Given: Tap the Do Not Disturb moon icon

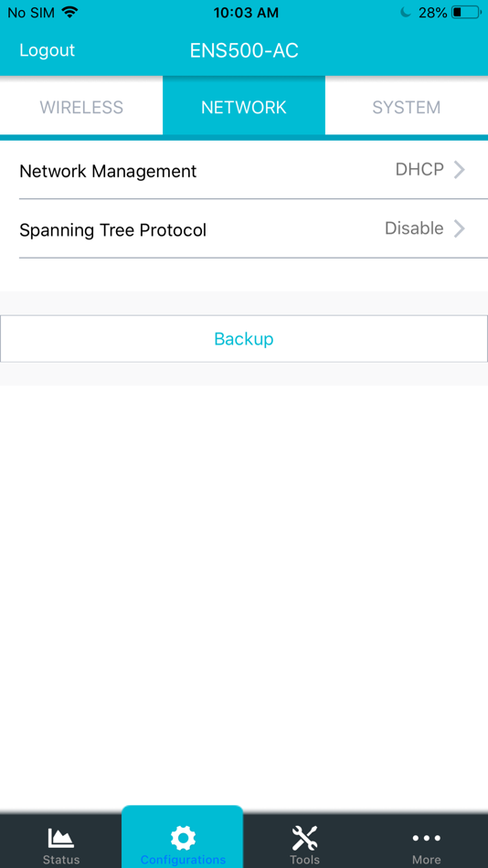Looking at the screenshot, I should 406,12.
